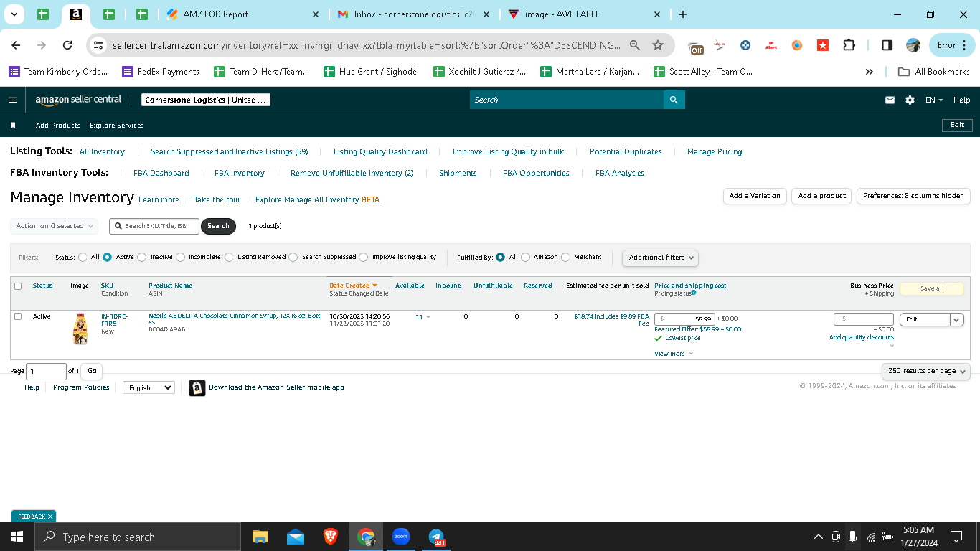Select the Search Suppressed status filter

coord(293,257)
